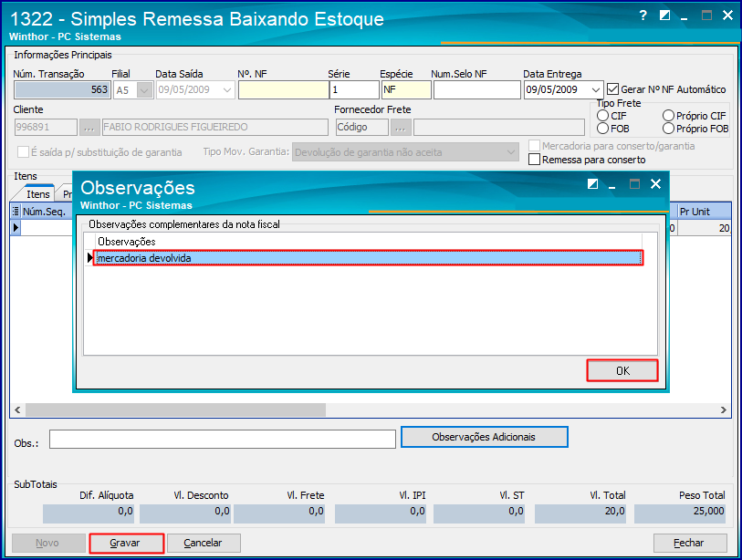Open Fornecedor Frete lookup ellipsis button

tap(401, 127)
